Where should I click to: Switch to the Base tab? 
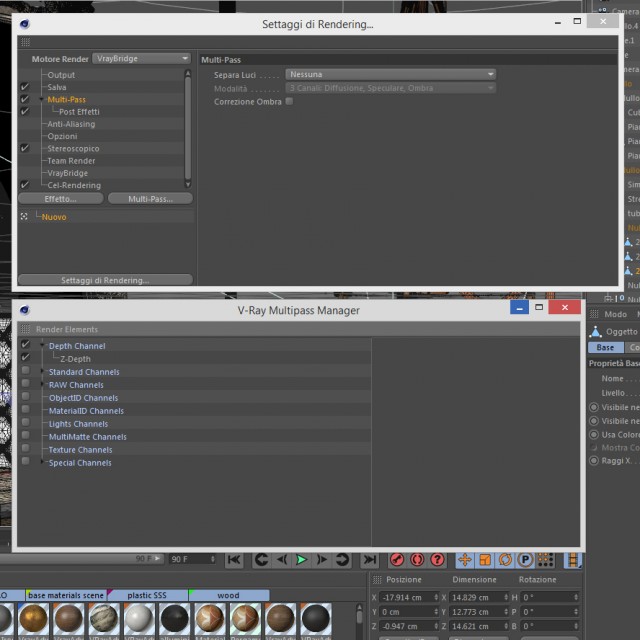tap(605, 347)
